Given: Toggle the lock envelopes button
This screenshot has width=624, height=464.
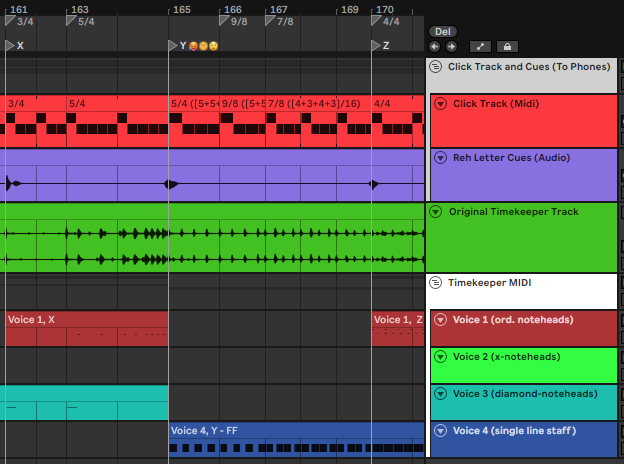Looking at the screenshot, I should [507, 47].
